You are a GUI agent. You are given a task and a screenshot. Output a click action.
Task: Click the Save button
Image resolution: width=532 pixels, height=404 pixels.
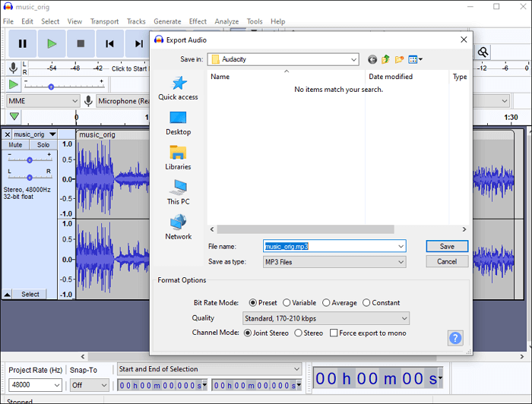coord(447,246)
